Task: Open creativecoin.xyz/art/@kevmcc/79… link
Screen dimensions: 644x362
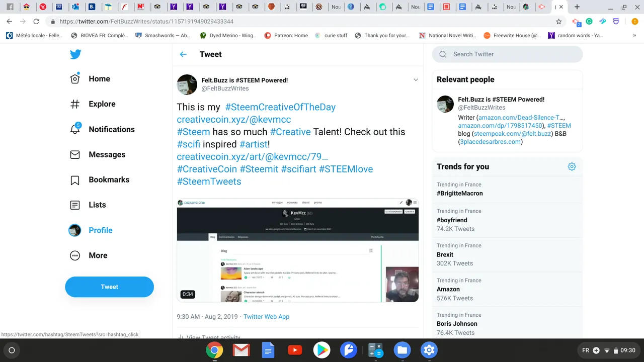Action: [x=253, y=157]
